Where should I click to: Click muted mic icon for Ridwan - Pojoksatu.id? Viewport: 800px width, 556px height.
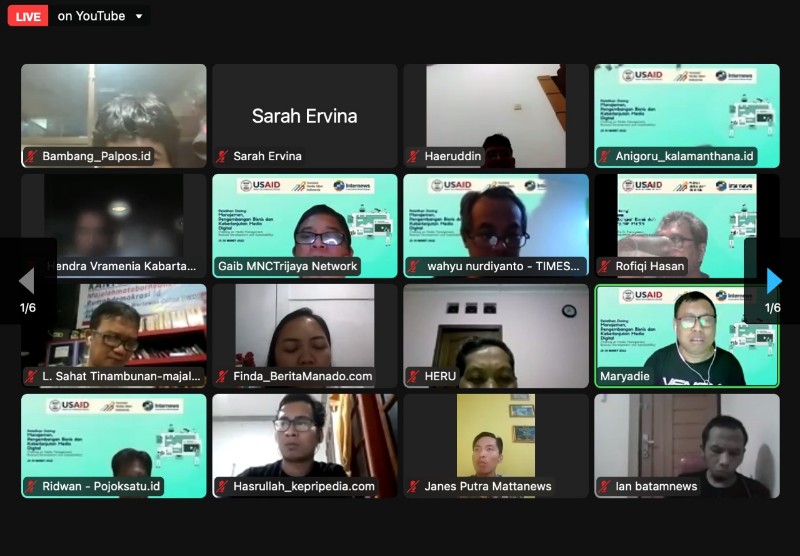(x=32, y=487)
